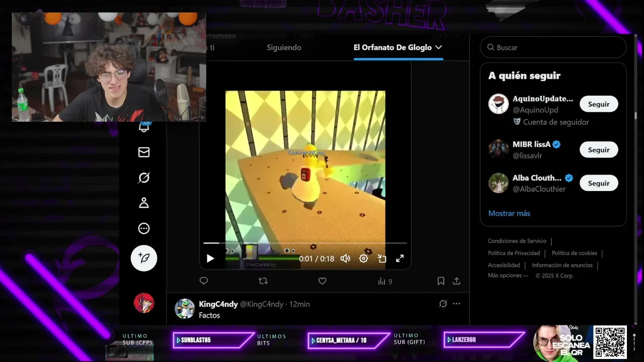The width and height of the screenshot is (644, 362).
Task: Follow AquinoUpdate account
Action: [599, 104]
